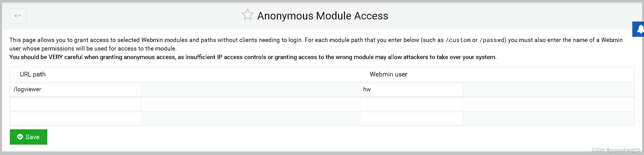Click the Webmin user column header
Viewport: 644px width, 155px height.
point(388,74)
